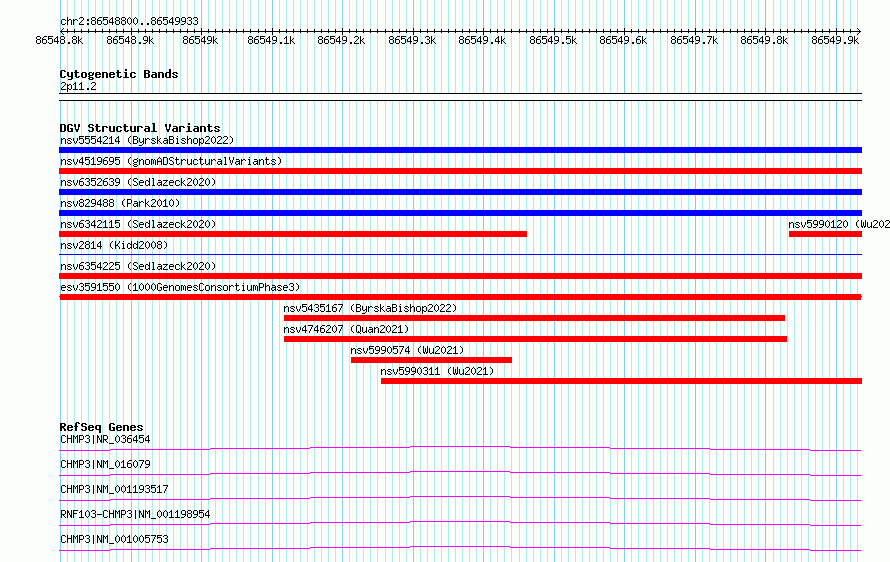This screenshot has height=562, width=890.
Task: Open the CHMP3|NM_016079 transcript label
Action: tap(105, 464)
